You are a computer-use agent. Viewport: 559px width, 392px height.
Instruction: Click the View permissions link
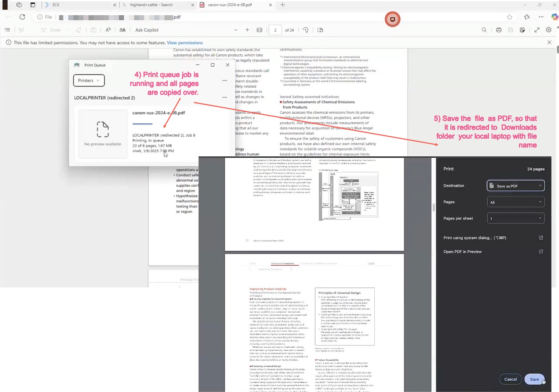185,43
